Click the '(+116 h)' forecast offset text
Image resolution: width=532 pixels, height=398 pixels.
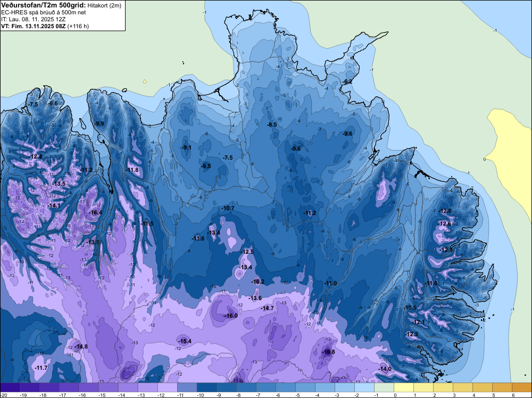tap(78, 26)
